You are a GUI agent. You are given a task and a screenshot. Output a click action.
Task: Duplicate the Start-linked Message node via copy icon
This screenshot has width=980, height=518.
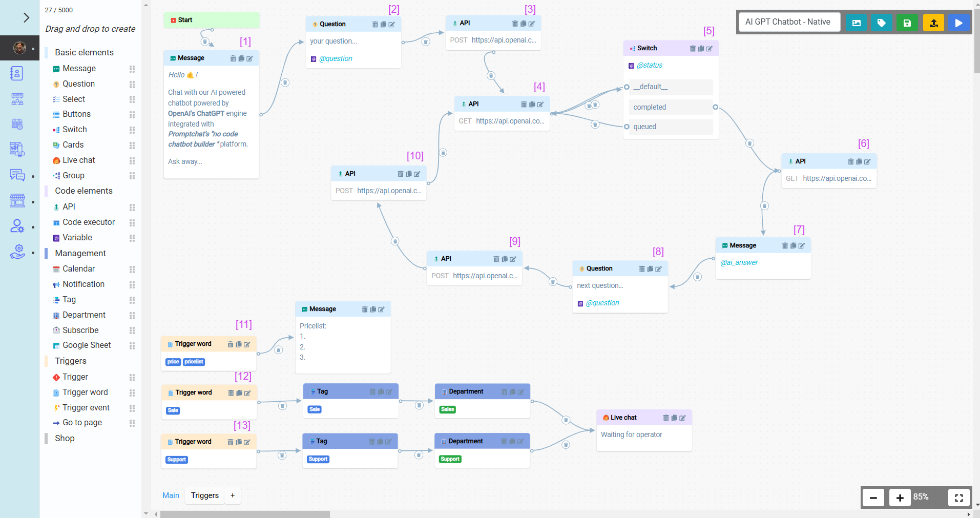coord(241,58)
